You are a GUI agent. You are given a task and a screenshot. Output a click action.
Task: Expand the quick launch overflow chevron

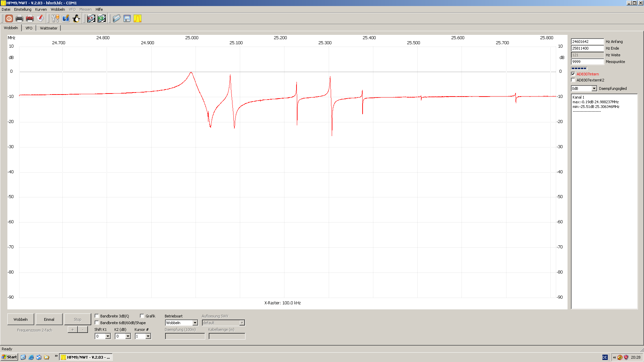point(56,356)
